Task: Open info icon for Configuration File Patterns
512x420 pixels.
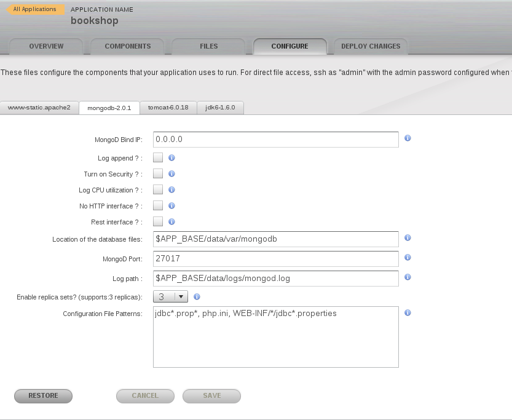Action: pos(408,313)
